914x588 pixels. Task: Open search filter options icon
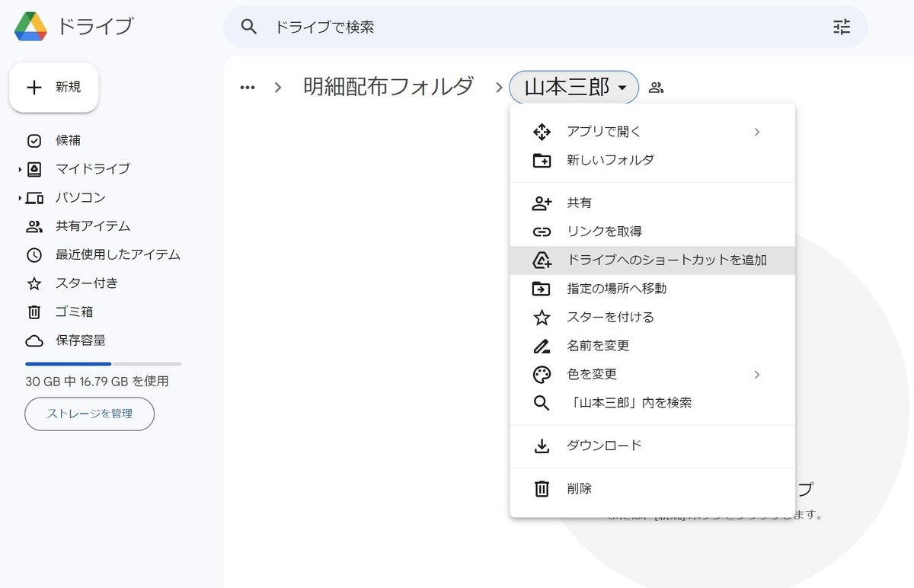[x=842, y=27]
